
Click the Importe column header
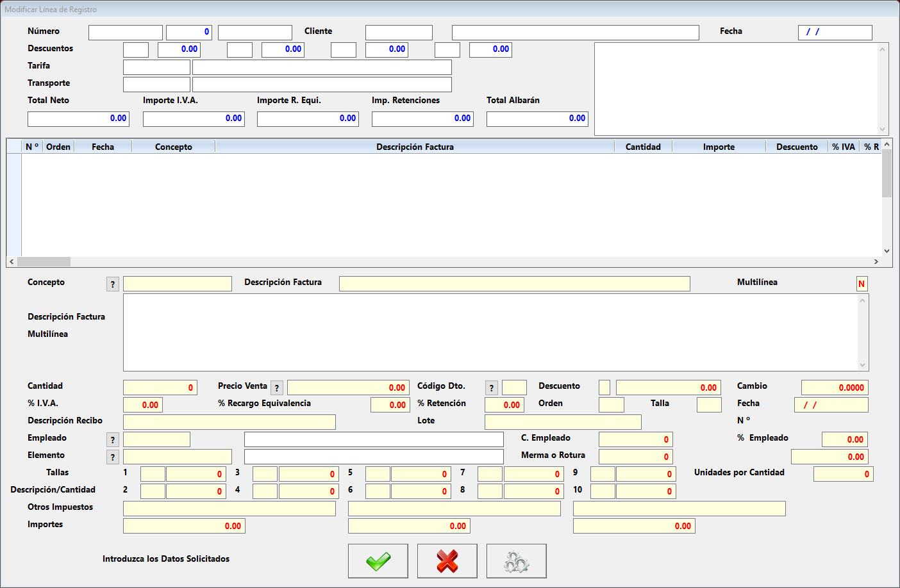719,147
